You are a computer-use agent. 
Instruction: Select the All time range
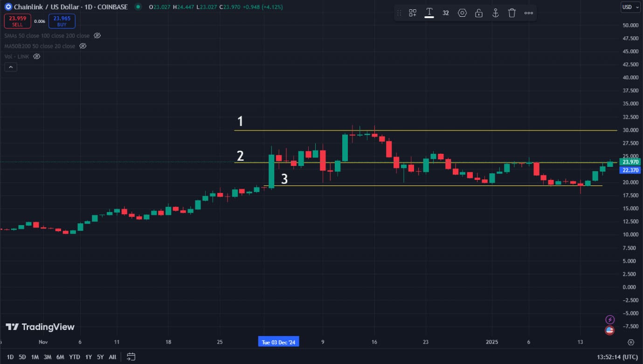click(x=112, y=357)
